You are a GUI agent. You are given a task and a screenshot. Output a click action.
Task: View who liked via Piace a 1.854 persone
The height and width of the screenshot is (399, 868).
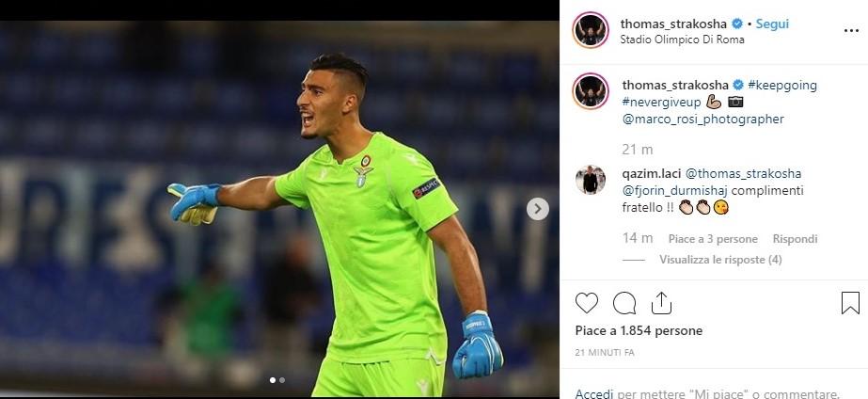[639, 331]
